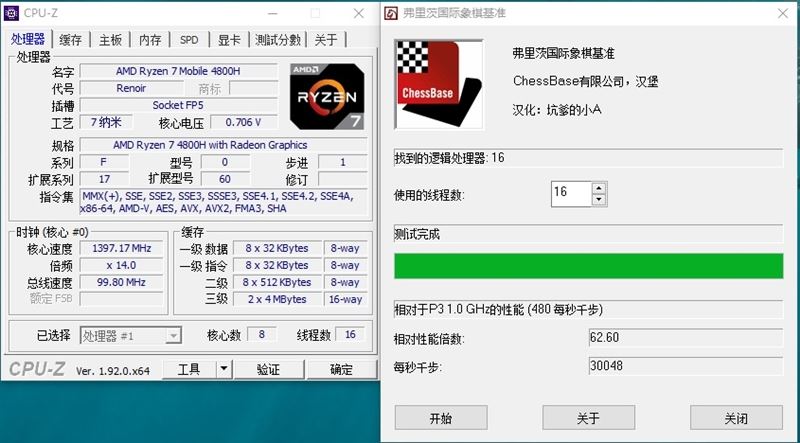The image size is (800, 443).
Task: Click the kilonodes per second value 30048
Action: tap(686, 365)
